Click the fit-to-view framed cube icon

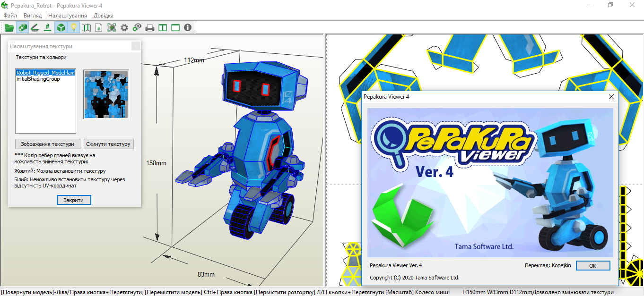(x=112, y=28)
